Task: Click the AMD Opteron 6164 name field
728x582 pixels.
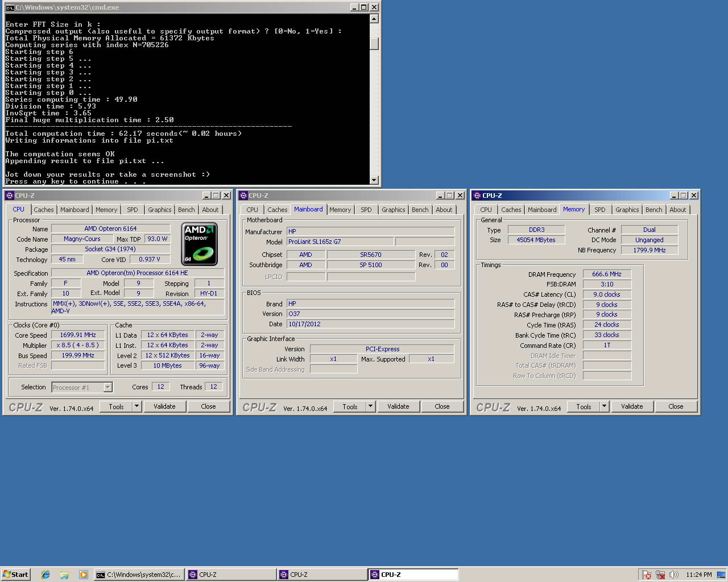Action: [x=111, y=228]
